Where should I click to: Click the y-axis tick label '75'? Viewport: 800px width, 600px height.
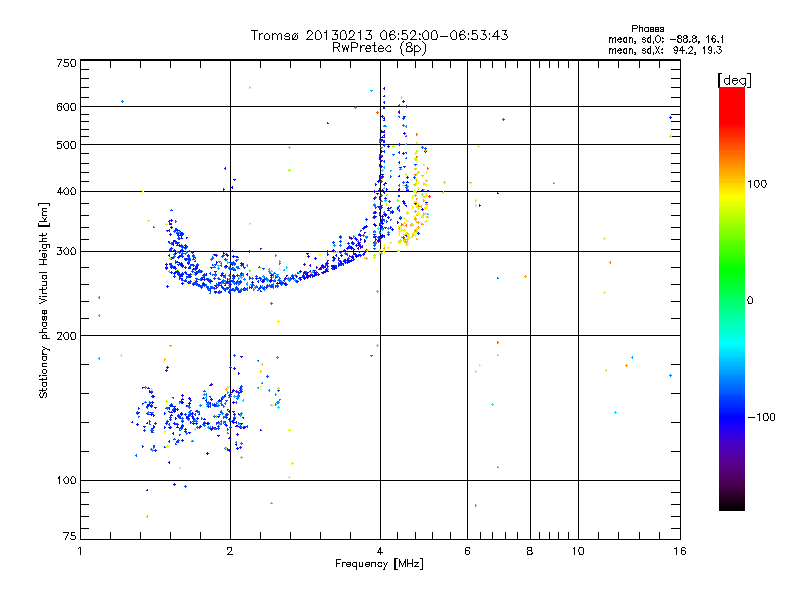pos(70,536)
